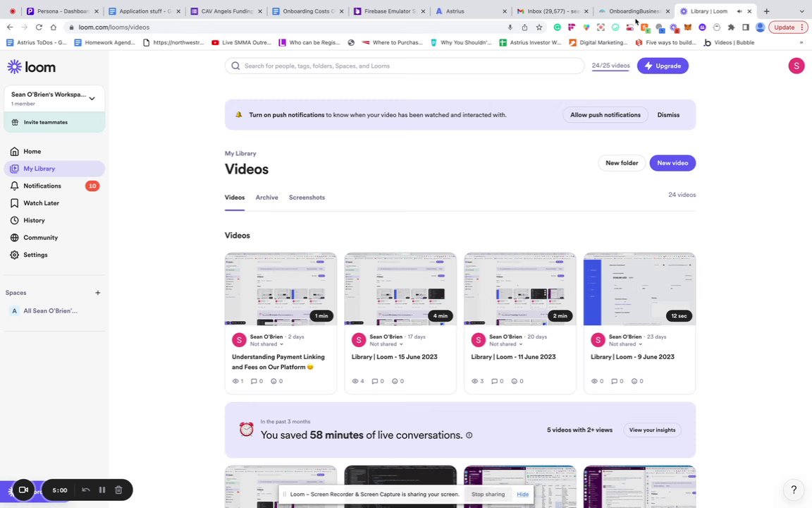812x508 pixels.
Task: Open Library Loom 15 June 2023 thumbnail
Action: pos(400,289)
